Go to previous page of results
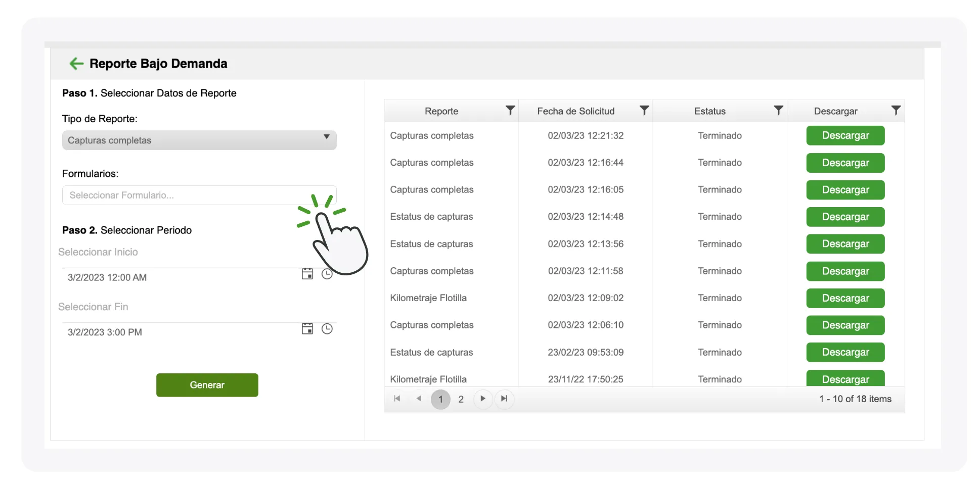 pyautogui.click(x=419, y=399)
